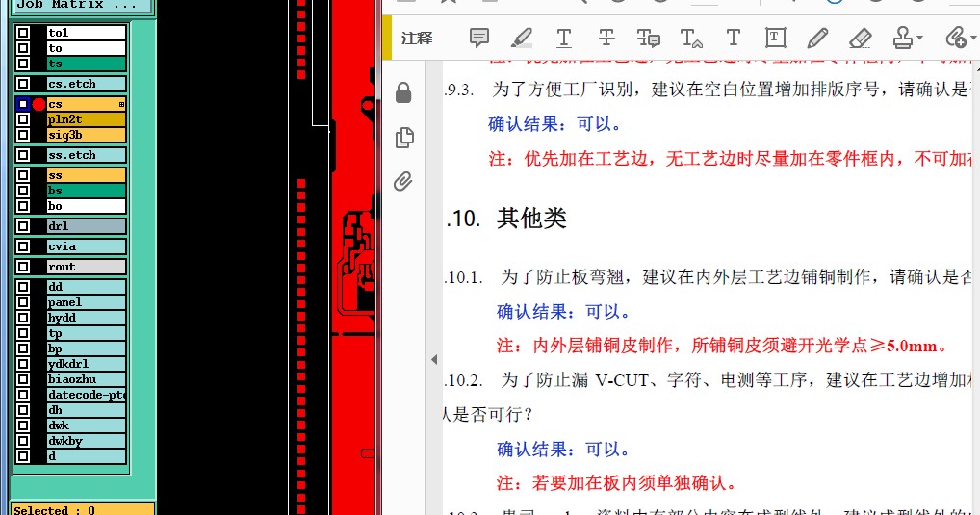Select the cvia layer name

click(x=87, y=246)
